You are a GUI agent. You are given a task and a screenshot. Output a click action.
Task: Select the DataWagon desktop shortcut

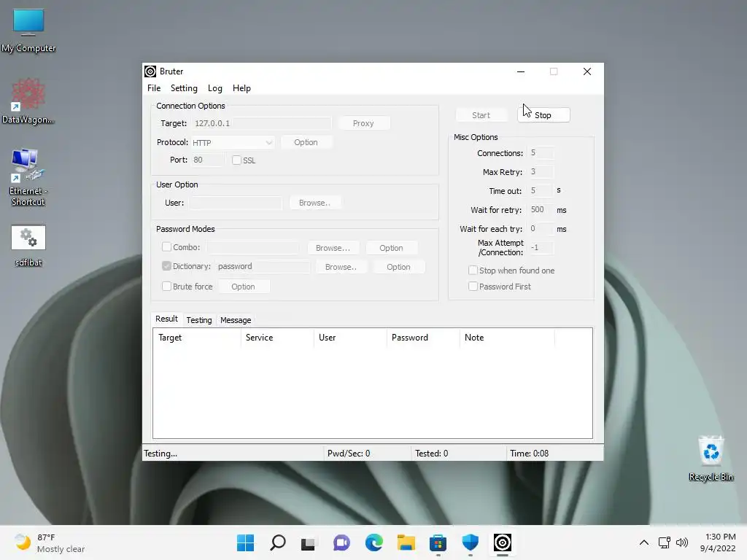[28, 101]
